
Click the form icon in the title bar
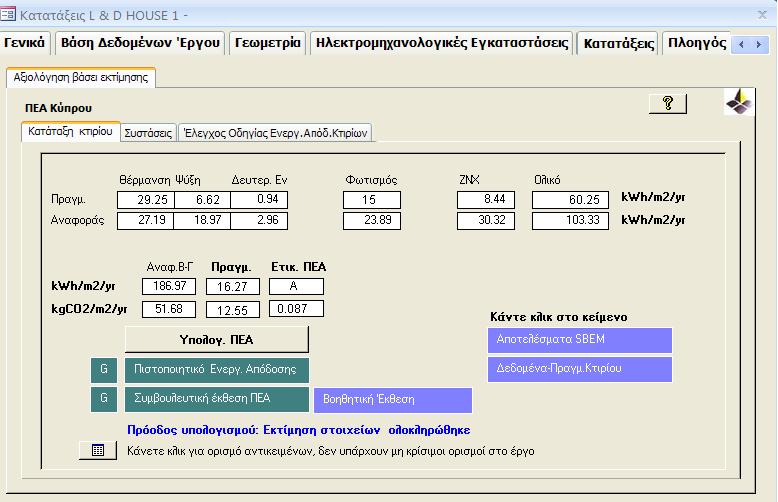pyautogui.click(x=8, y=14)
